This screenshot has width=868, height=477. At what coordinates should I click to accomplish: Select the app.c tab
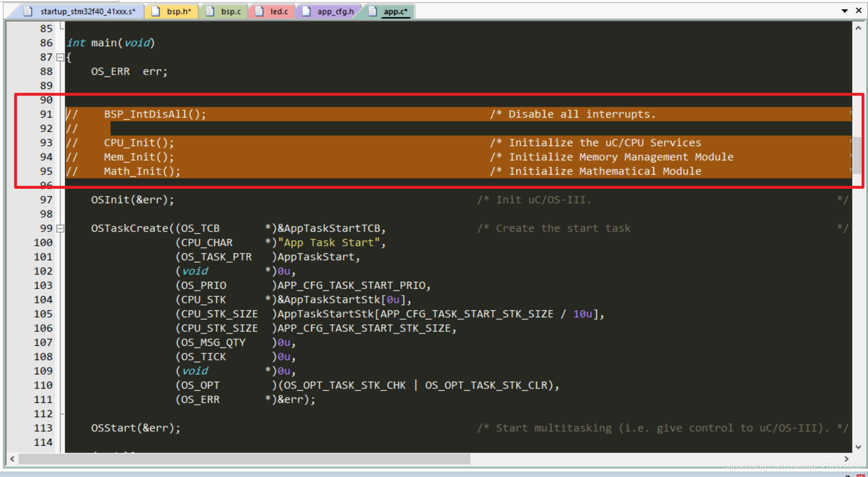(395, 11)
